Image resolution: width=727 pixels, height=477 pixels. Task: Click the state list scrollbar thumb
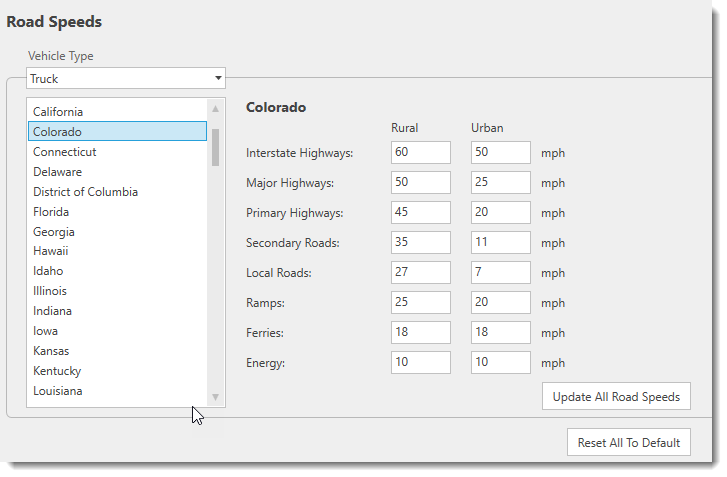point(215,145)
